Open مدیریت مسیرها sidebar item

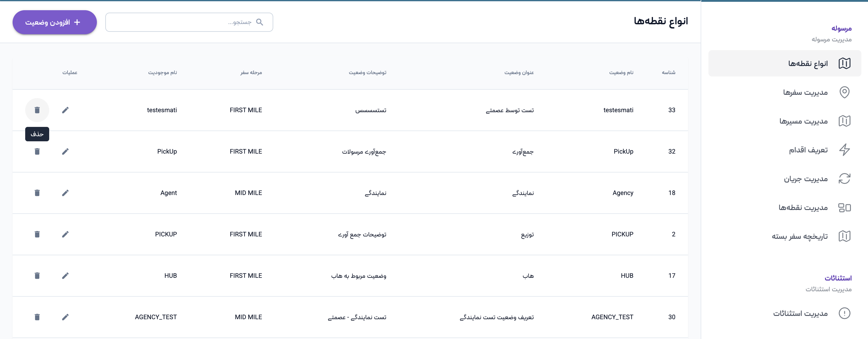point(804,121)
